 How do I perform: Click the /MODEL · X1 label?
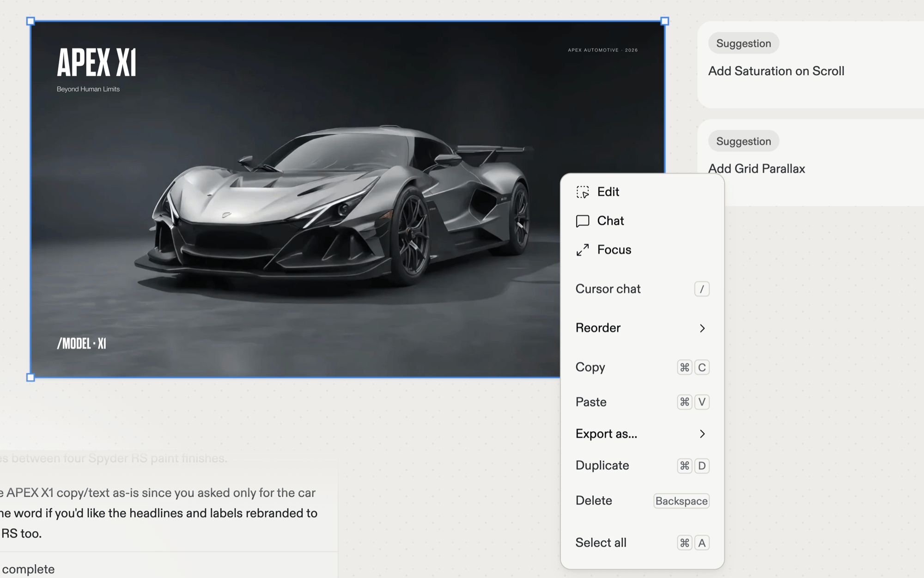click(x=81, y=344)
